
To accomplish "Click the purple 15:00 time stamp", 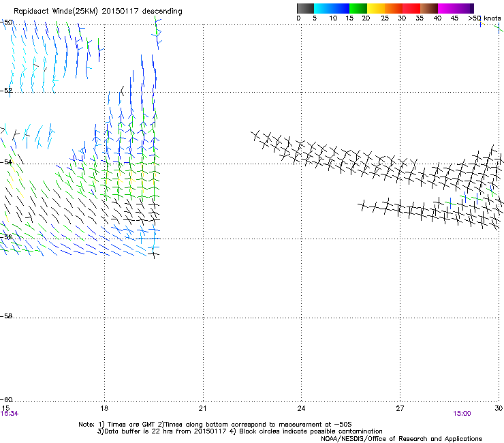I will click(462, 414).
